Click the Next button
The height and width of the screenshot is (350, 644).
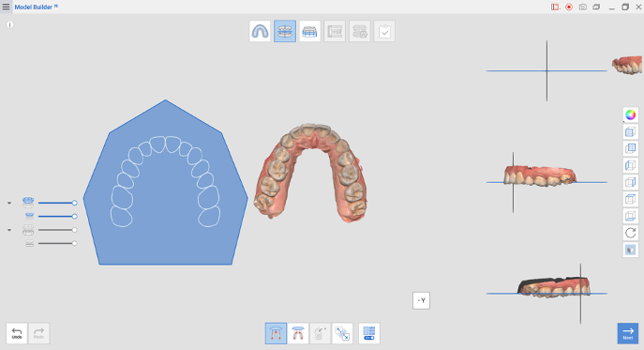pyautogui.click(x=627, y=333)
